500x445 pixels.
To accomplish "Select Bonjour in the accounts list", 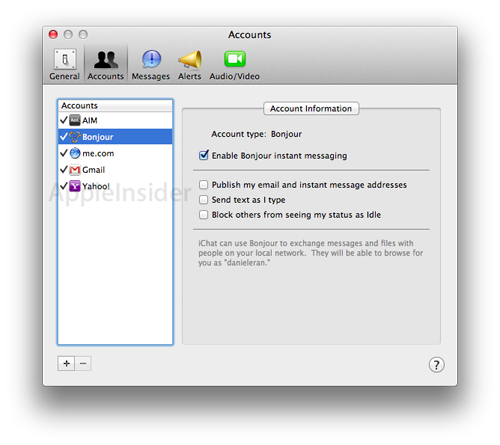I will coord(115,137).
